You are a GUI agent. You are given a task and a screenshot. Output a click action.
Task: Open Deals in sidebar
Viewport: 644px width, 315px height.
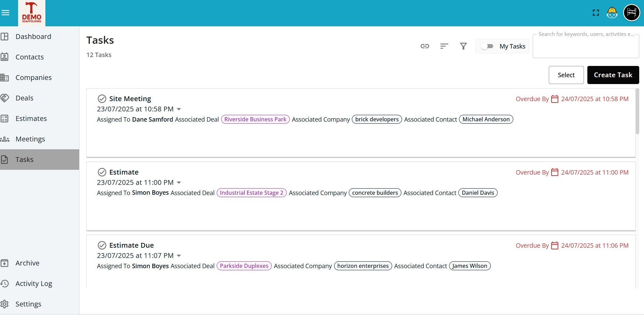[40, 98]
